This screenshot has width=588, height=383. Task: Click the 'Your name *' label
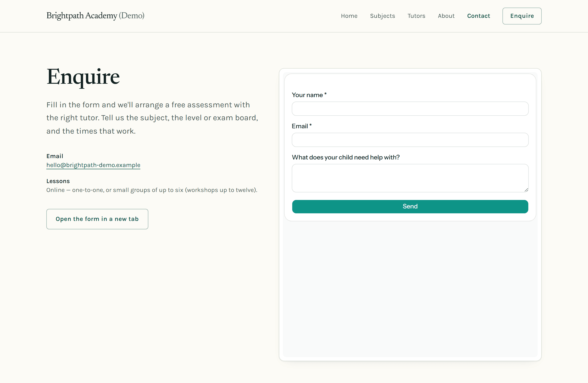pyautogui.click(x=309, y=95)
